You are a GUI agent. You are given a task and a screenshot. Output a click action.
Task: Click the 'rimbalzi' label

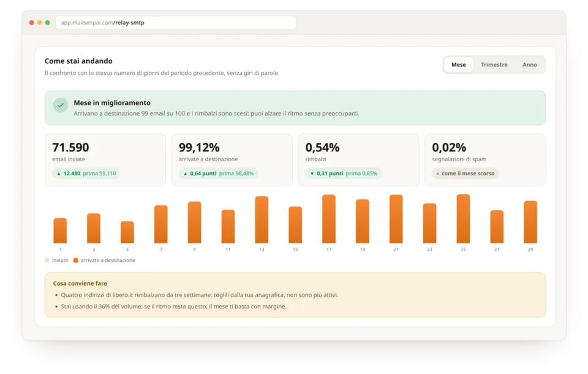[x=316, y=159]
